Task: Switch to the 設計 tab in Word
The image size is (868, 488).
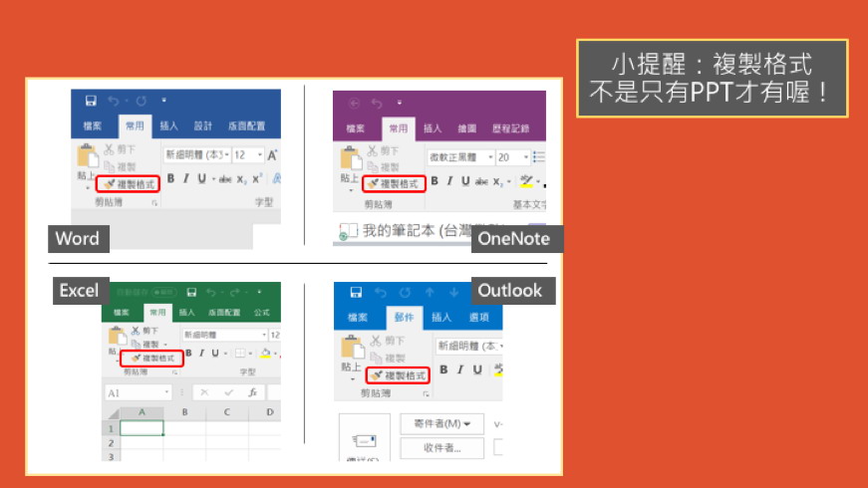Action: pos(202,126)
